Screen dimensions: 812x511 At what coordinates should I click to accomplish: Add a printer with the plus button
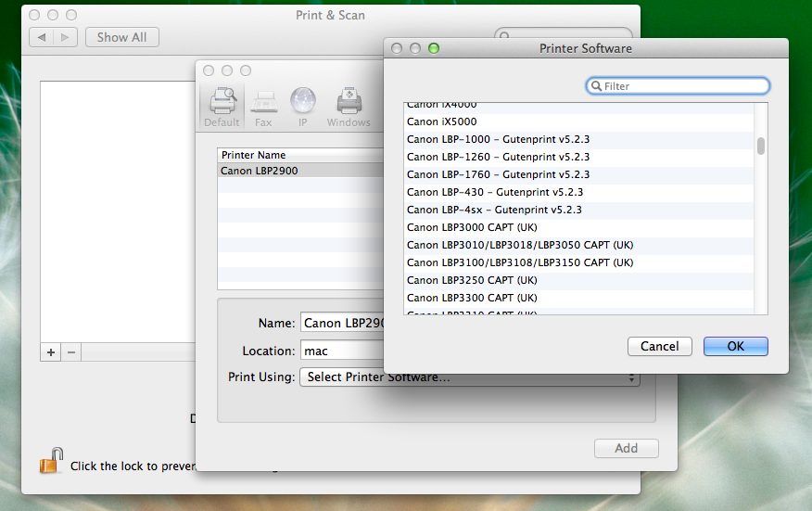(x=51, y=352)
